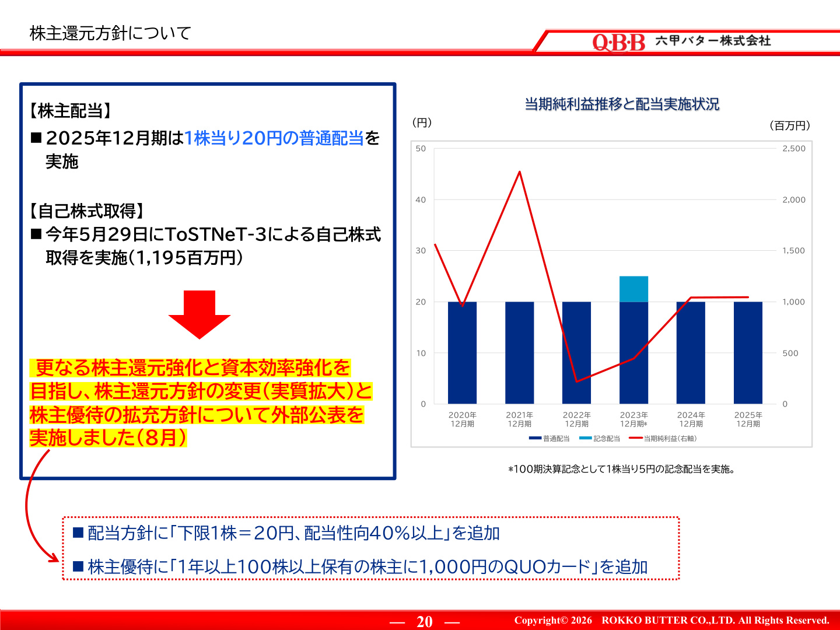Click the 2023年12月期* x-axis label
Viewport: 840px width, 630px height.
pos(634,419)
